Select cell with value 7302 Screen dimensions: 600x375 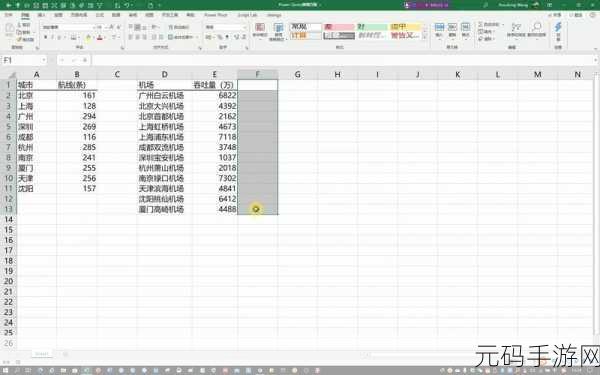tap(215, 178)
